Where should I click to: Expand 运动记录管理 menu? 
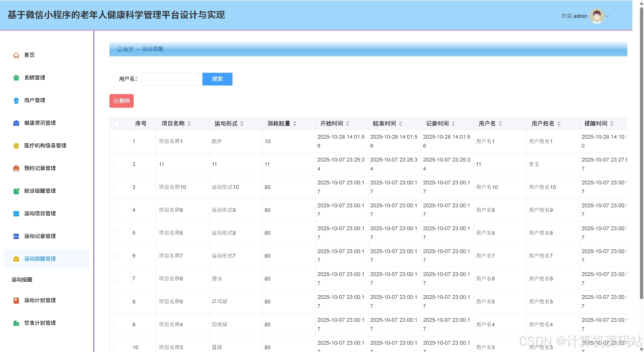pos(47,236)
